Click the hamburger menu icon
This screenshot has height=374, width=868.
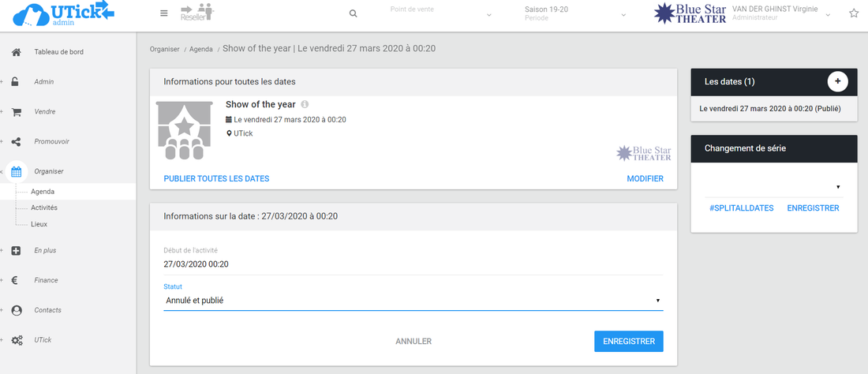(163, 13)
